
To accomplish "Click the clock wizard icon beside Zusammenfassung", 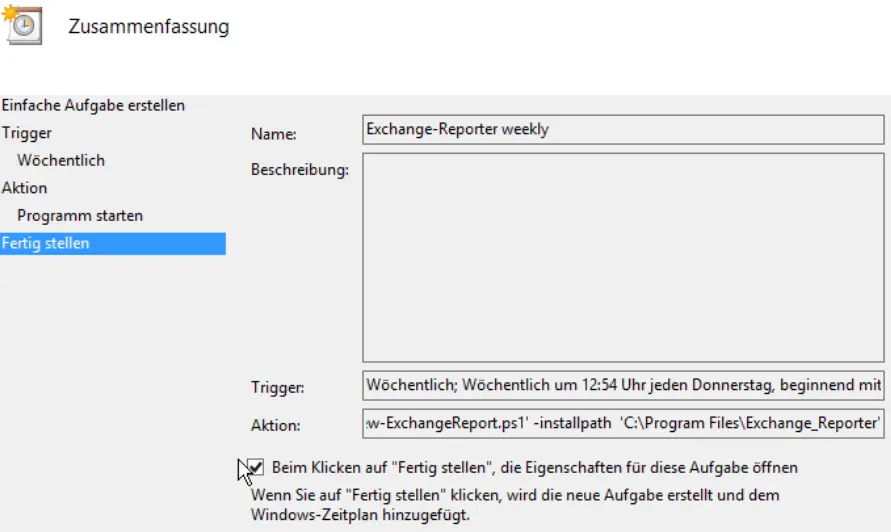I will point(22,24).
